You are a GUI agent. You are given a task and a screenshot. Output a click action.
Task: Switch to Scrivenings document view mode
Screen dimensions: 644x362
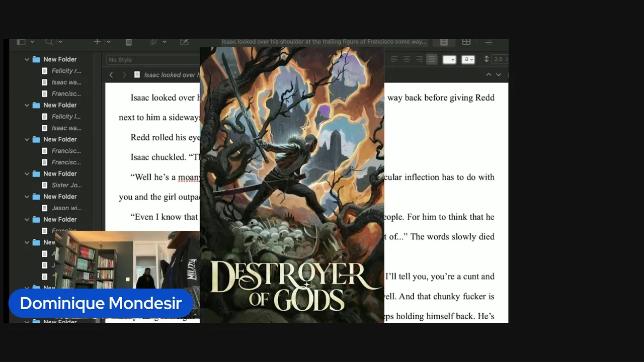(x=444, y=42)
